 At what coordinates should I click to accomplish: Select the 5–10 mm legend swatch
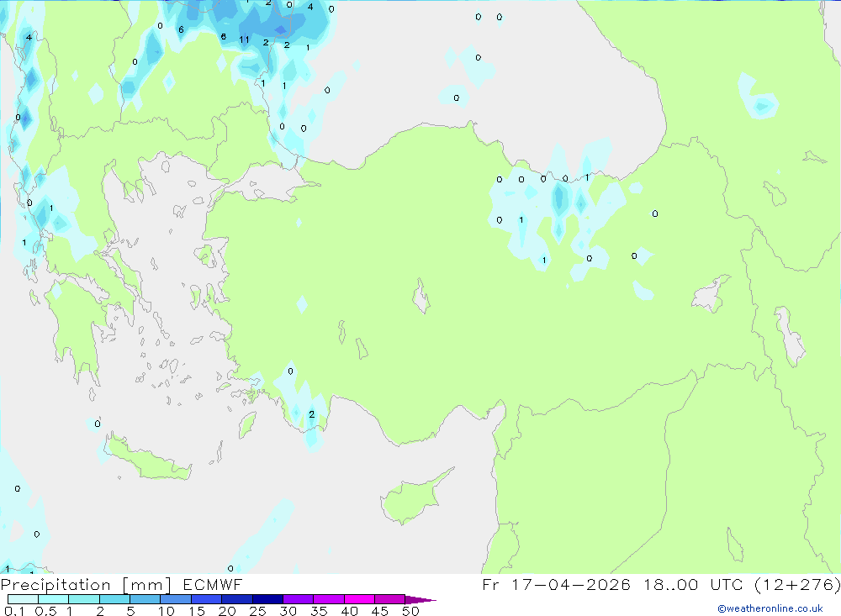coord(145,599)
